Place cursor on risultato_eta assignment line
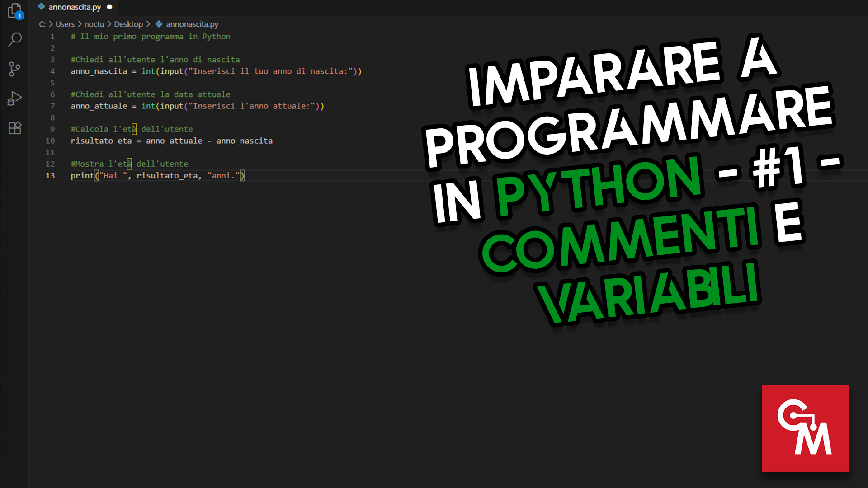 (x=172, y=141)
